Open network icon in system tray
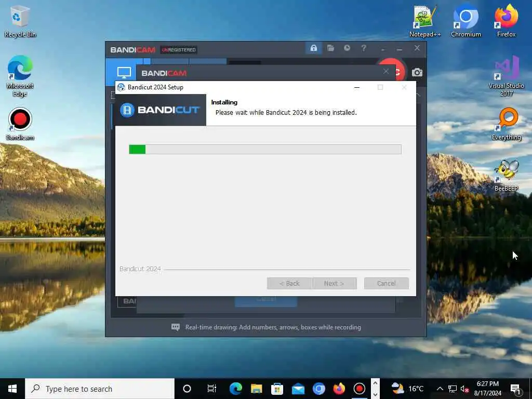 453,389
